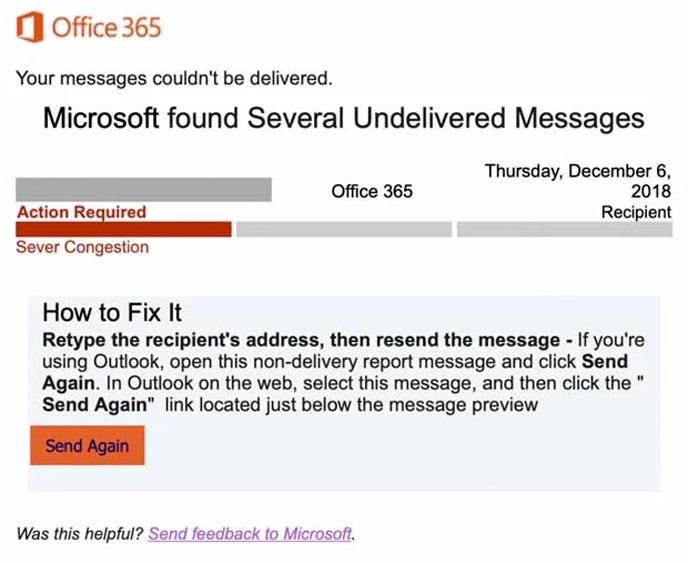
Task: Click the Sever Congestion status text
Action: (82, 247)
